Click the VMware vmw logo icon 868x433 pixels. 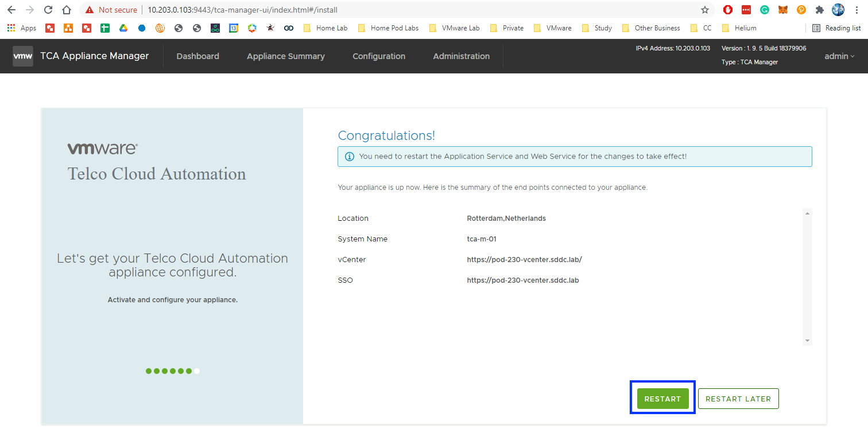(22, 56)
